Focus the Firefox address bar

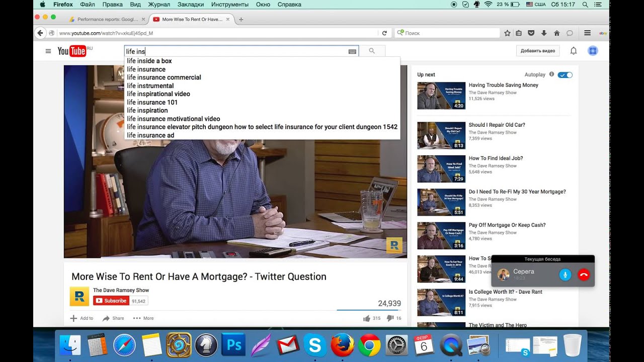coord(216,33)
